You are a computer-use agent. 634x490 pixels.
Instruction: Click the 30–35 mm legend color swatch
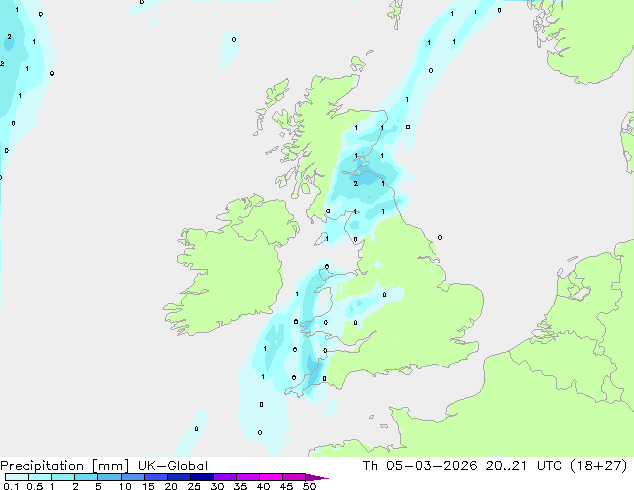(x=225, y=477)
